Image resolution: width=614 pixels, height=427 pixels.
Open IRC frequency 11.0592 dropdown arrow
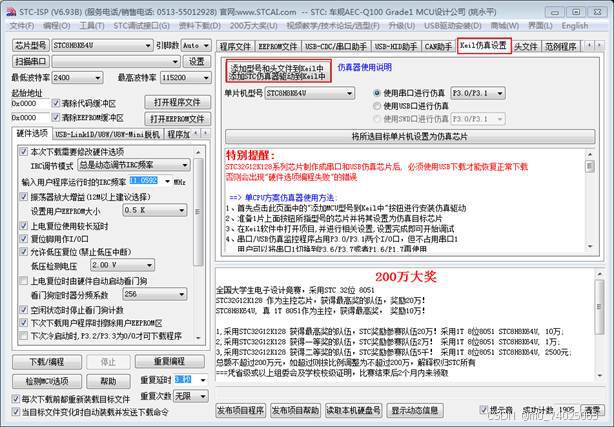[x=168, y=181]
